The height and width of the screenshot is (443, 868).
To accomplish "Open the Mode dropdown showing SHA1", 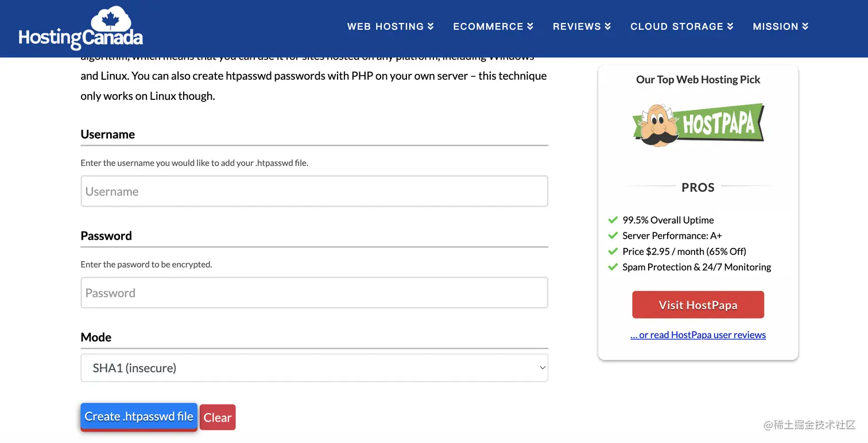I will (315, 367).
